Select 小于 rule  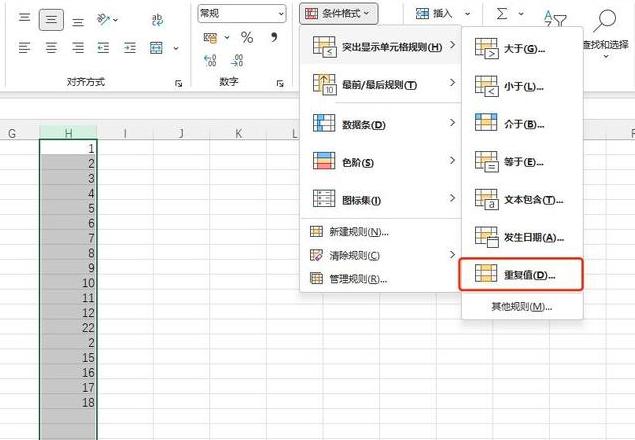point(522,86)
